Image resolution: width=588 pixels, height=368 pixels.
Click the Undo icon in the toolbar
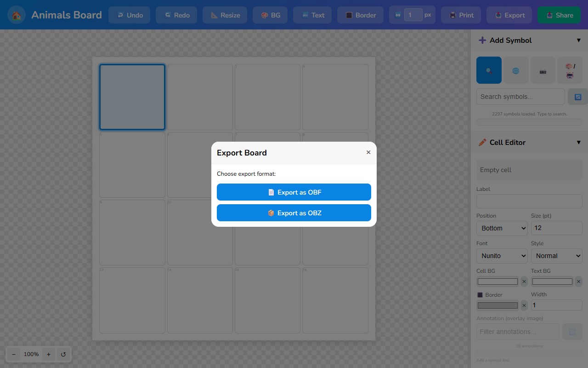[119, 15]
